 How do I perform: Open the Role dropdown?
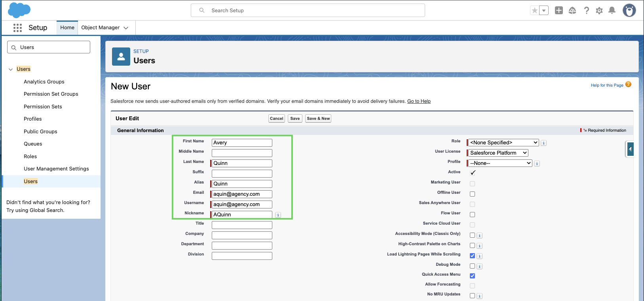click(x=503, y=143)
